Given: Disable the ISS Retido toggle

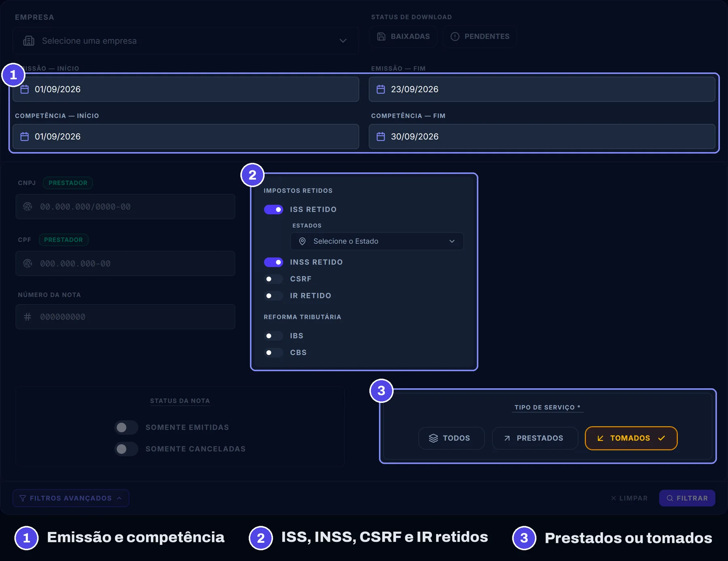Looking at the screenshot, I should [x=273, y=210].
